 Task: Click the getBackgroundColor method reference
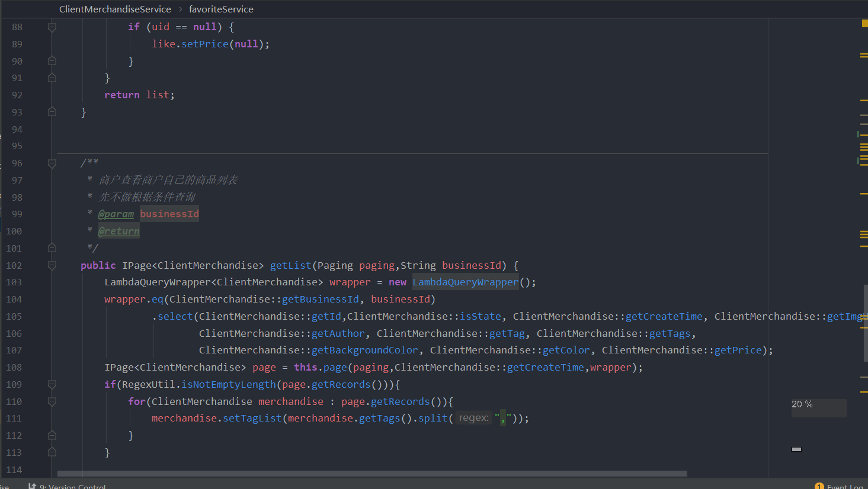coord(365,350)
